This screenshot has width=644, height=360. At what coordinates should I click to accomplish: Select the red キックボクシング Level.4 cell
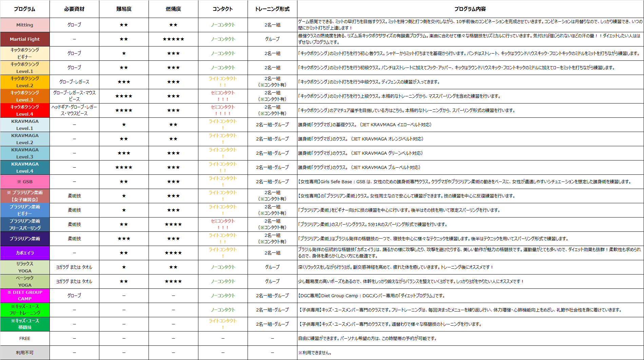coord(25,110)
